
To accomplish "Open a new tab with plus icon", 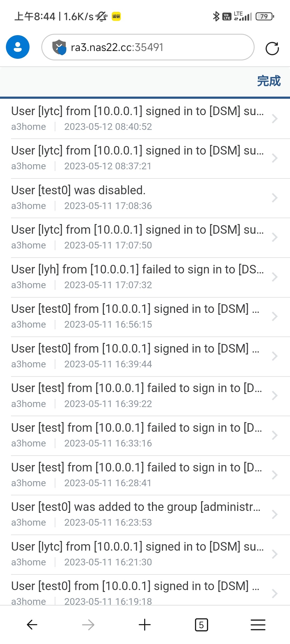I will pos(145,625).
